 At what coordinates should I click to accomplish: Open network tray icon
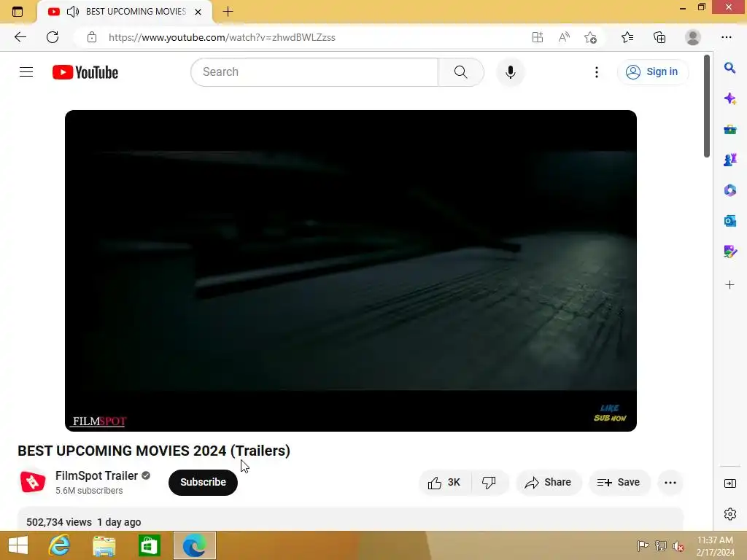[x=661, y=545]
